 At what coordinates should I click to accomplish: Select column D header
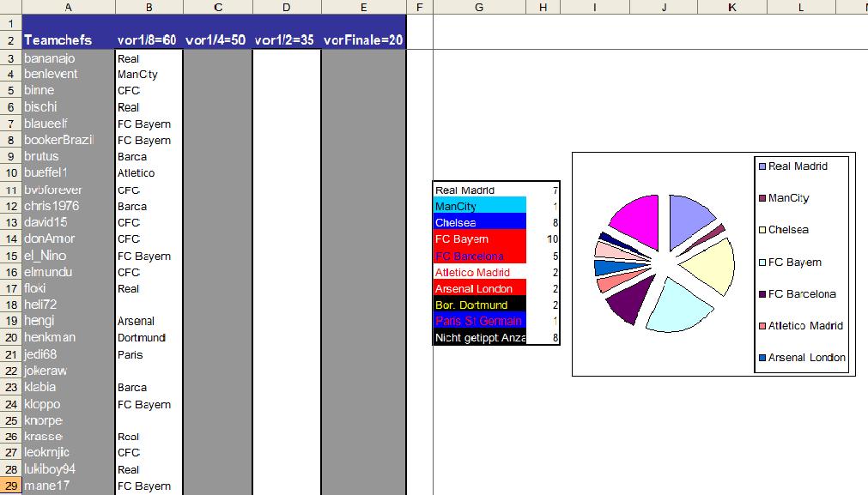(x=287, y=7)
